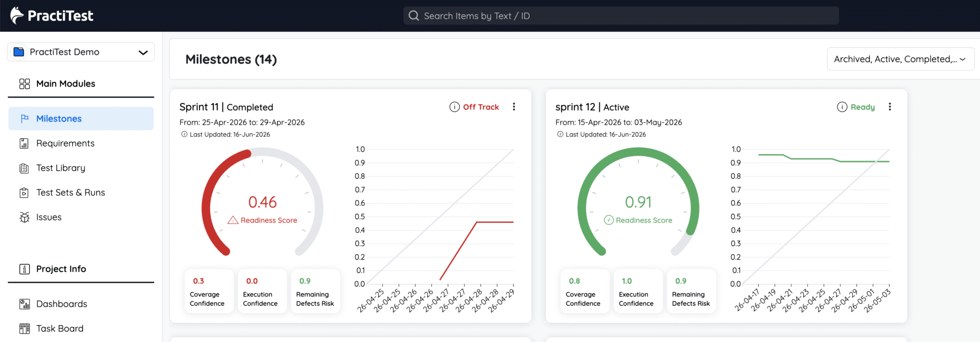980x342 pixels.
Task: Click the Test Library icon
Action: click(x=24, y=168)
